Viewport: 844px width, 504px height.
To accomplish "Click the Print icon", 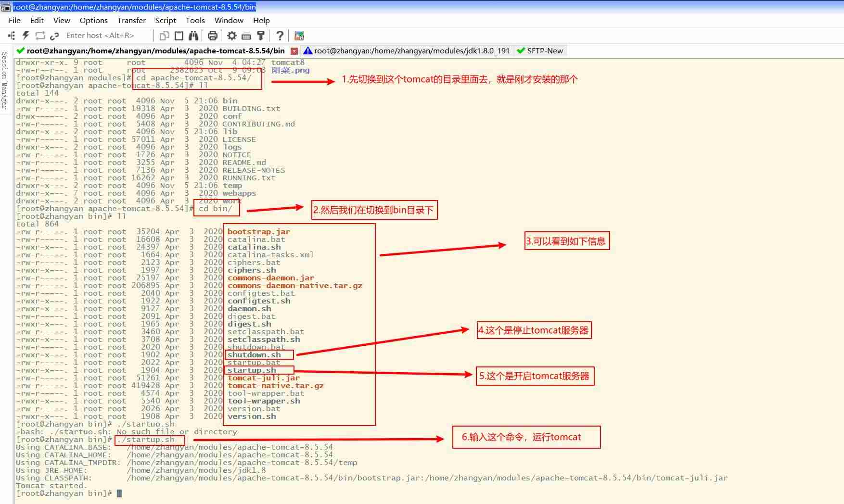I will [213, 36].
